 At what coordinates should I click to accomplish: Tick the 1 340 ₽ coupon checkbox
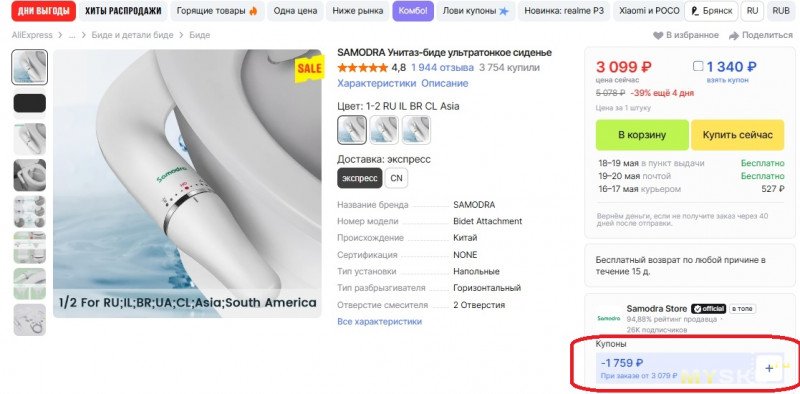[x=698, y=66]
